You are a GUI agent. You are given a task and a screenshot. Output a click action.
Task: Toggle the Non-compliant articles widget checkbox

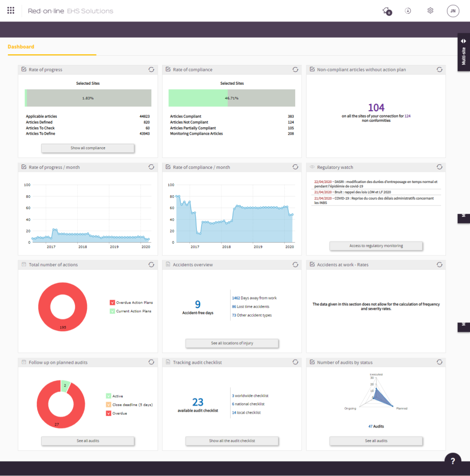click(x=311, y=69)
